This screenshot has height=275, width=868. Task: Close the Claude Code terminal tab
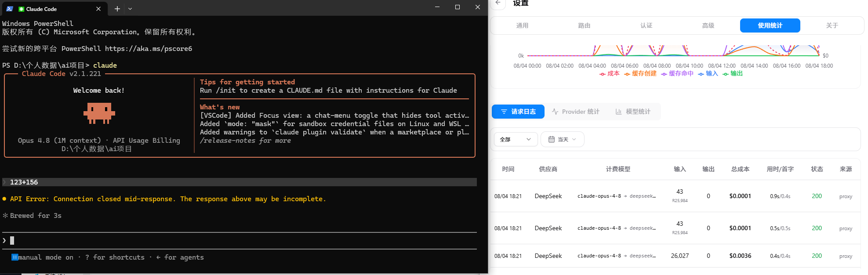tap(98, 9)
